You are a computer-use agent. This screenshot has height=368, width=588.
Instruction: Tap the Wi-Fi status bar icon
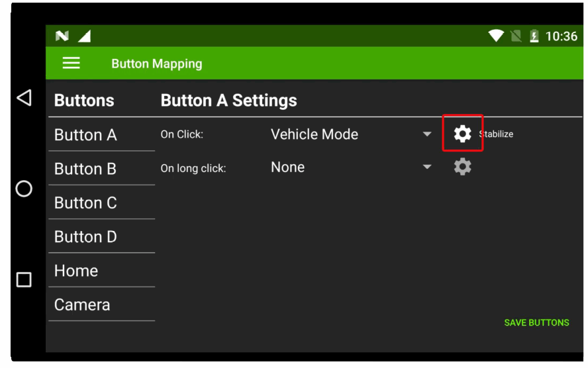496,36
